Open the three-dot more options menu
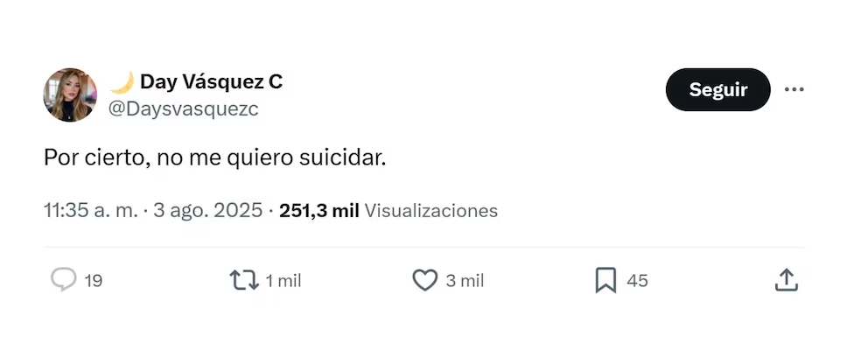 click(x=794, y=89)
